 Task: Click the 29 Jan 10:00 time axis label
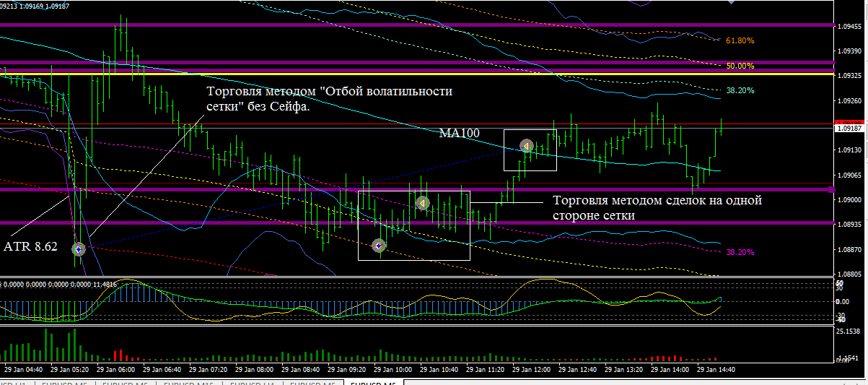[393, 368]
